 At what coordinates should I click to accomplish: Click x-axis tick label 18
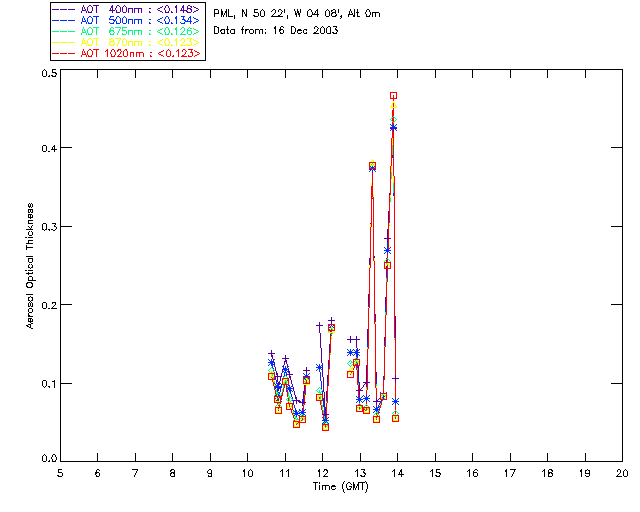pos(548,473)
